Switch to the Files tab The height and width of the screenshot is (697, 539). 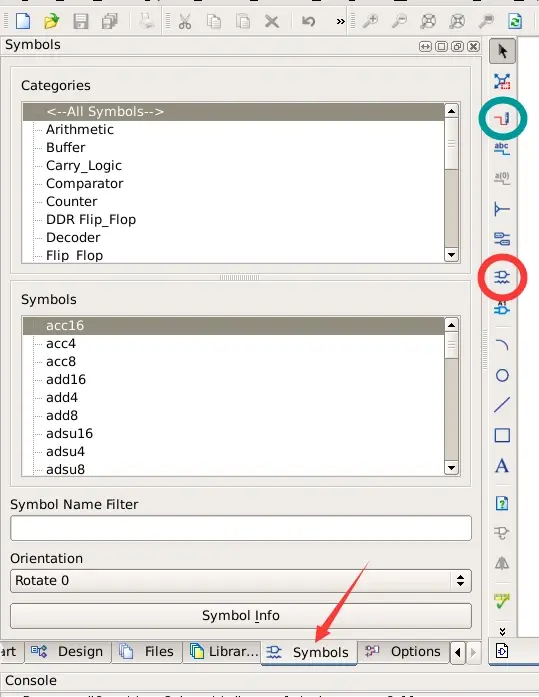coord(147,652)
